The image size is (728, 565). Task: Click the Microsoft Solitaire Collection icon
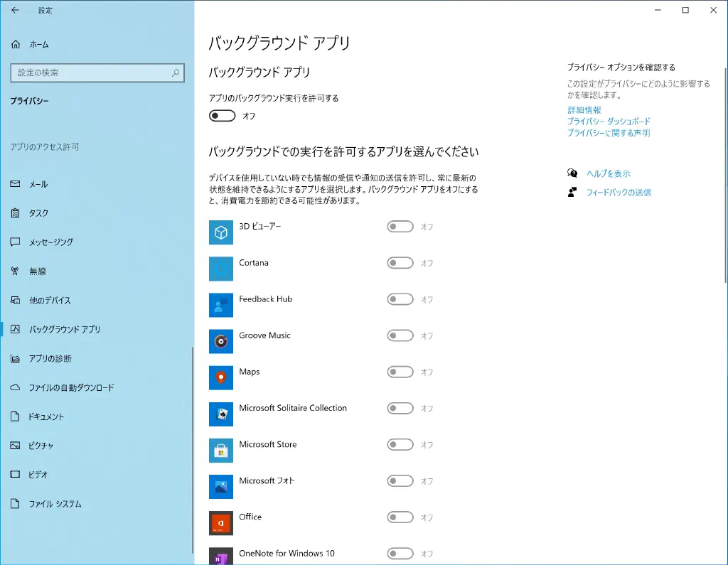(x=221, y=414)
